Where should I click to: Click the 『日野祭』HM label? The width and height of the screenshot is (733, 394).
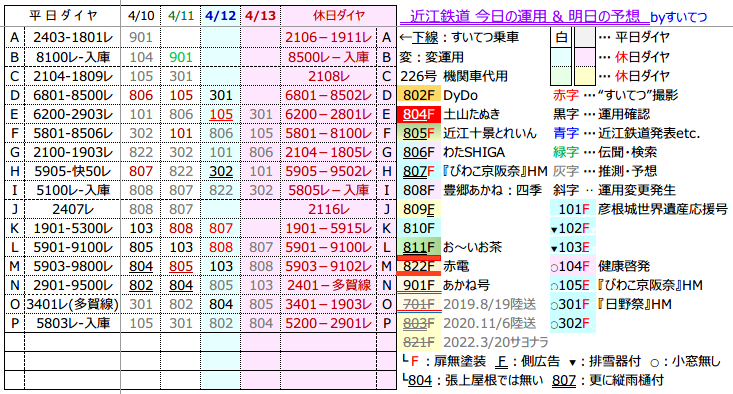[x=635, y=304]
